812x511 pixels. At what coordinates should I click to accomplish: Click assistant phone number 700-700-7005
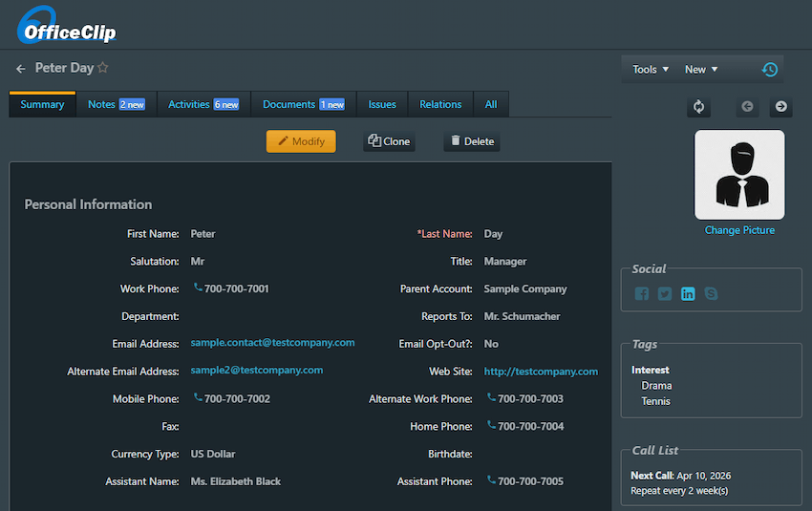point(530,481)
